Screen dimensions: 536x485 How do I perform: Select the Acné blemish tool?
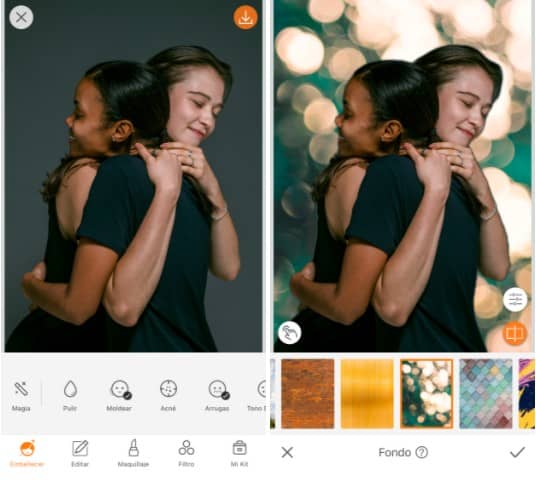[168, 395]
